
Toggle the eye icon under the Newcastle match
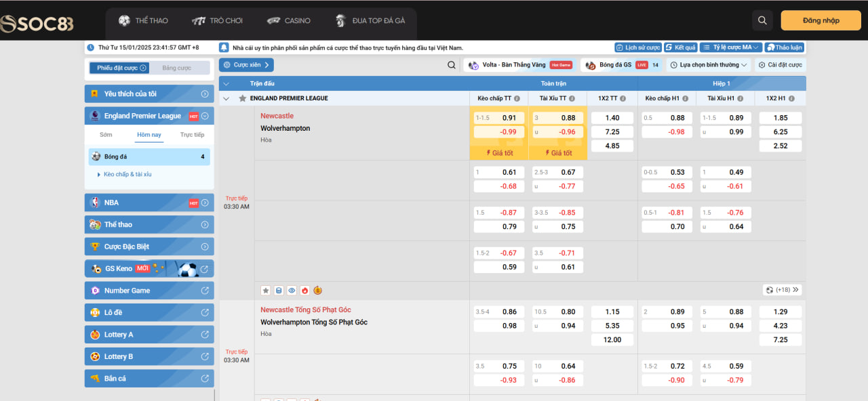[x=292, y=291]
